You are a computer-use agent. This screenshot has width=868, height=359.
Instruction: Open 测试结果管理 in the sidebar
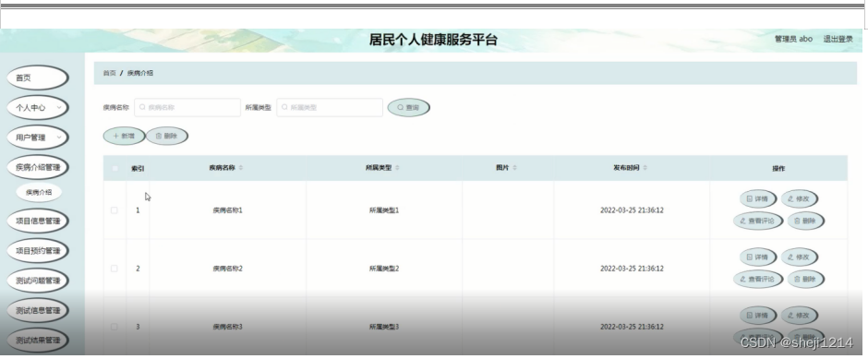pyautogui.click(x=38, y=341)
